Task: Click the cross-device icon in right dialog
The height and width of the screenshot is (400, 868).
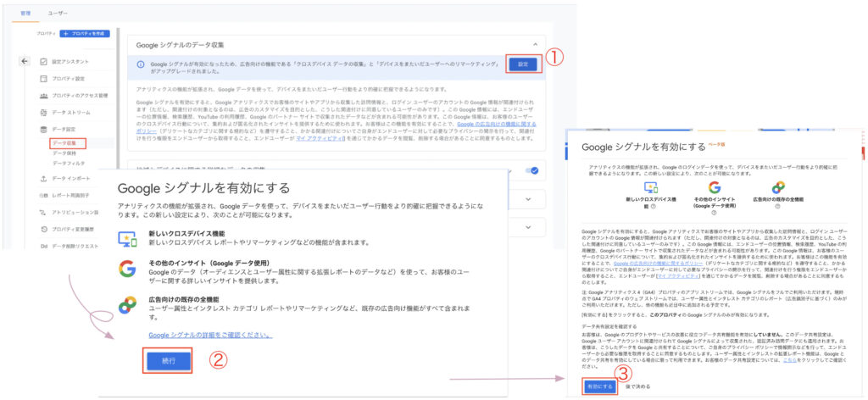Action: (650, 187)
